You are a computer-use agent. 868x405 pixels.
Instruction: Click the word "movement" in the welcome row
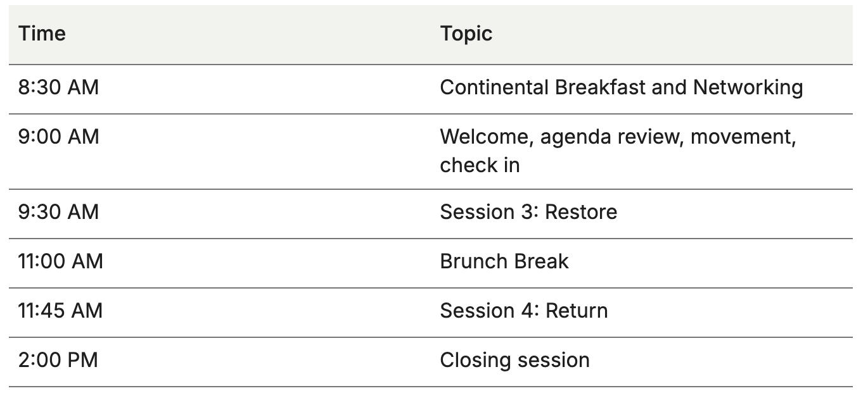click(743, 137)
